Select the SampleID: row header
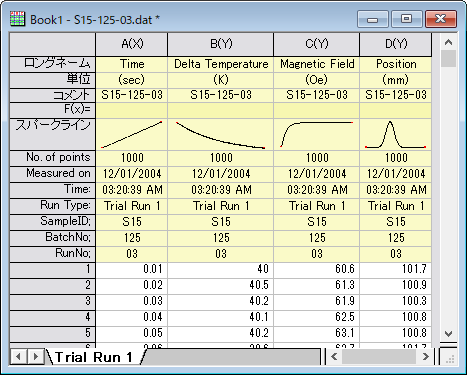Screen dimensions: 467x375 pos(53,222)
